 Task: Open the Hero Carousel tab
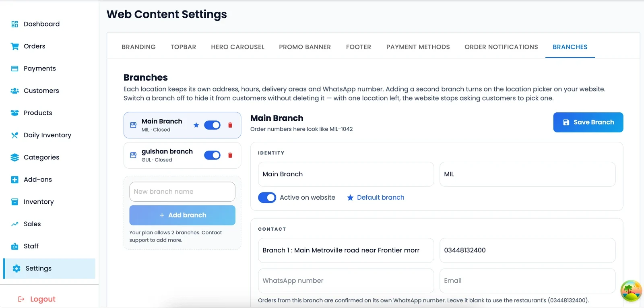click(237, 47)
